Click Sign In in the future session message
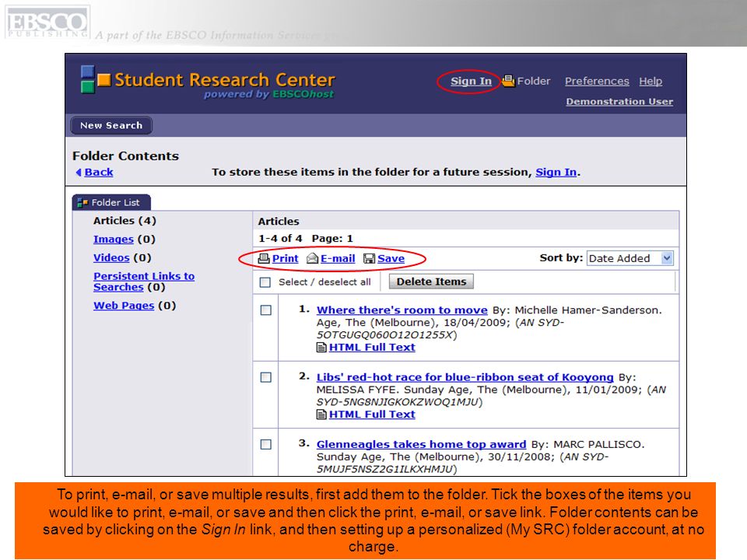747x560 pixels. 556,172
